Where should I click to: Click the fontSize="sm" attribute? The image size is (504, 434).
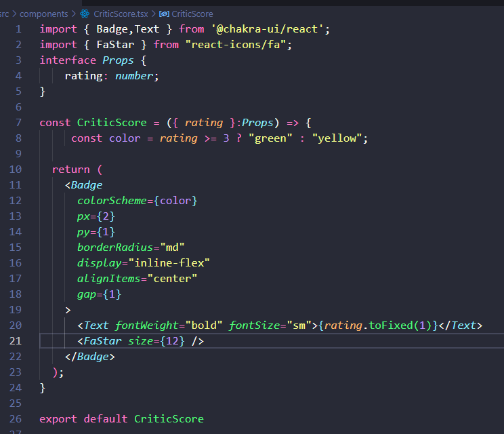(x=270, y=325)
